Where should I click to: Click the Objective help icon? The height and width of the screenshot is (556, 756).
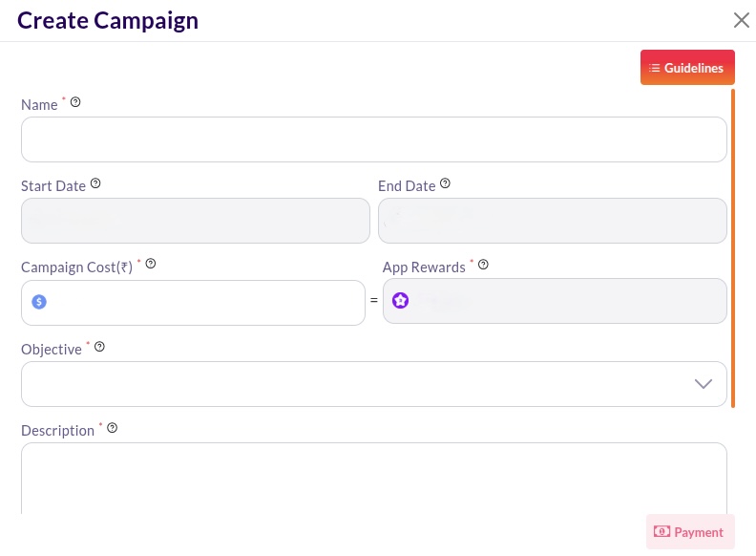click(x=99, y=347)
